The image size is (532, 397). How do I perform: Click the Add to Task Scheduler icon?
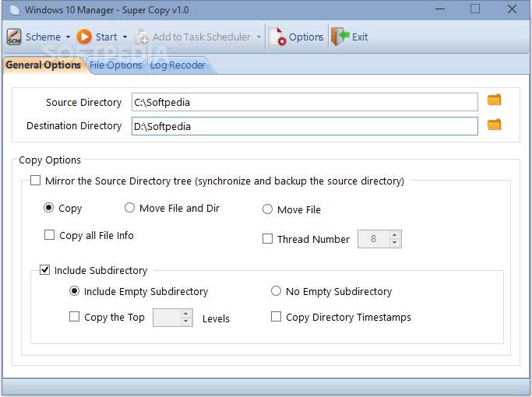[142, 37]
